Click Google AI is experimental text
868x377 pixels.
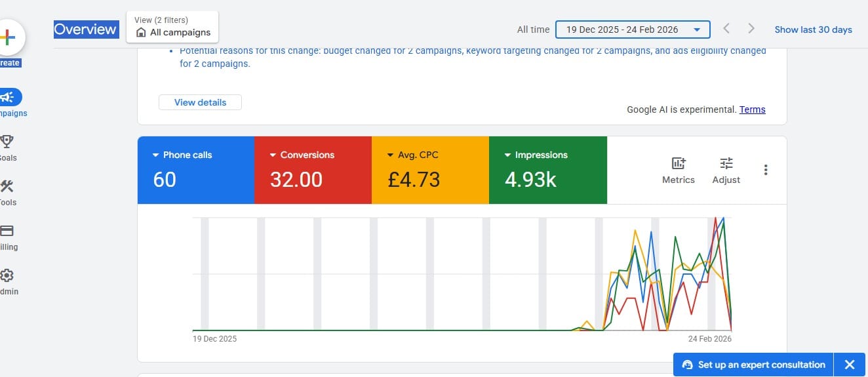(x=681, y=109)
